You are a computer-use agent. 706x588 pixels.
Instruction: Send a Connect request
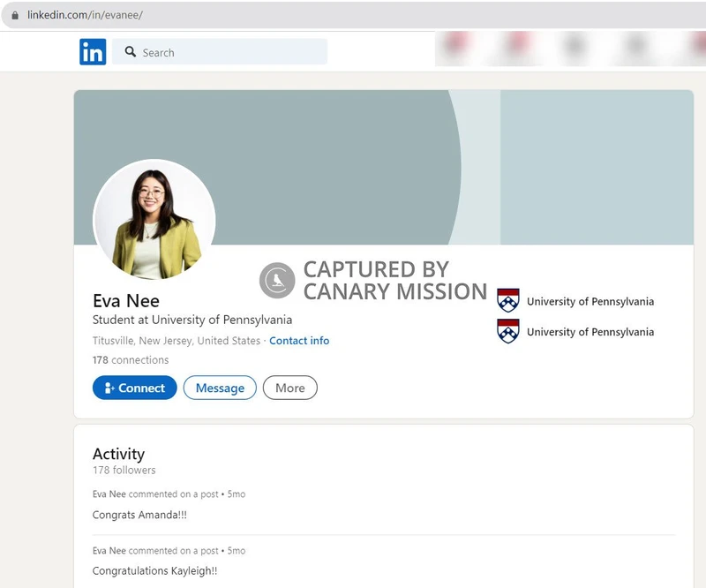click(x=134, y=388)
